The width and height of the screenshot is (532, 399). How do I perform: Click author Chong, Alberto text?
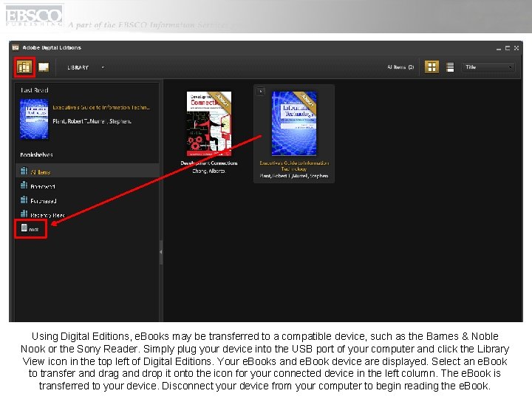point(209,171)
